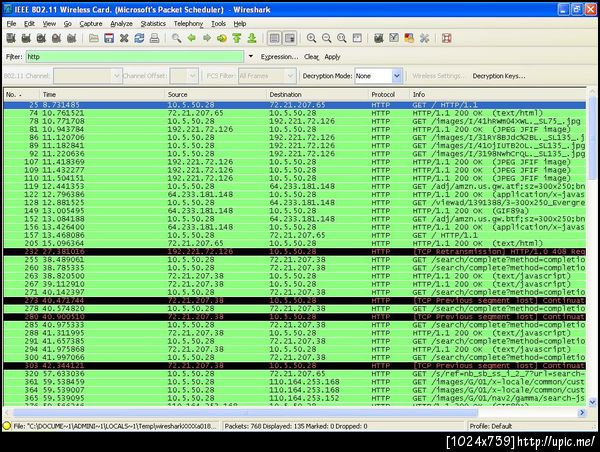600x452 pixels.
Task: Open the File menu
Action: [11, 24]
